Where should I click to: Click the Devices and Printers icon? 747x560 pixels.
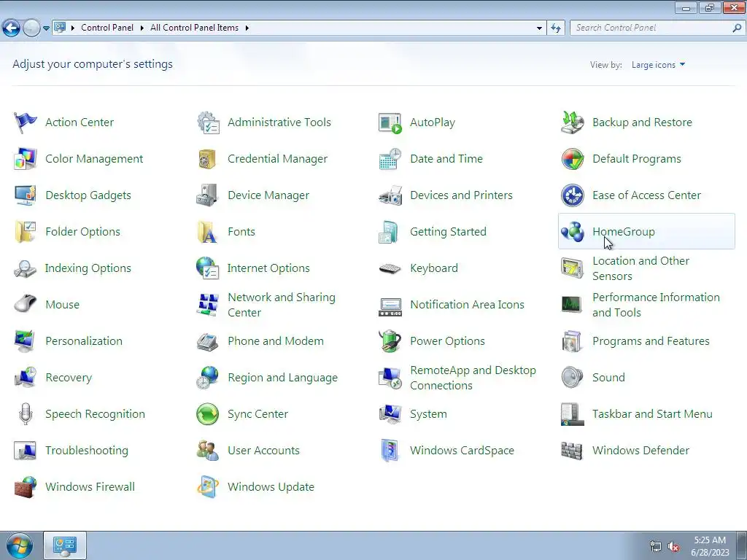[x=390, y=195]
